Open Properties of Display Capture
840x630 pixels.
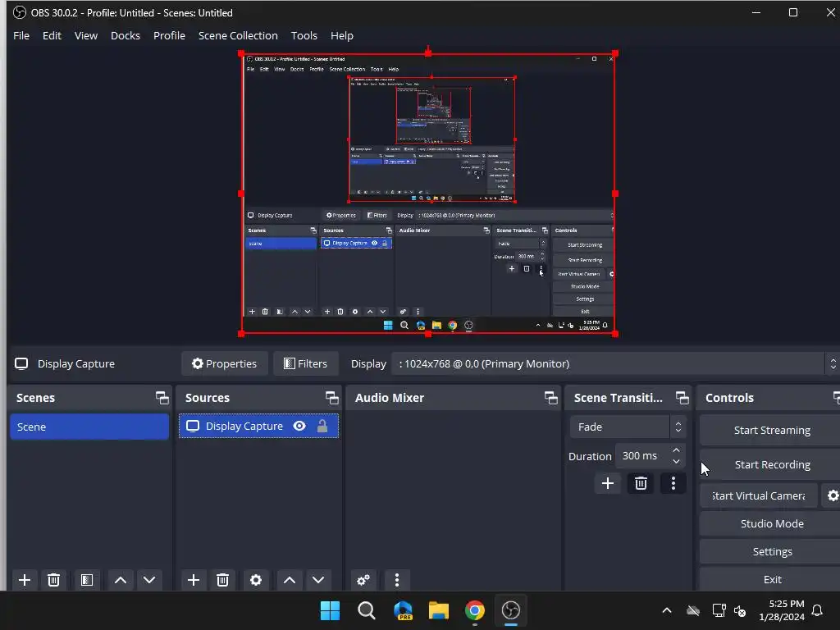(224, 363)
